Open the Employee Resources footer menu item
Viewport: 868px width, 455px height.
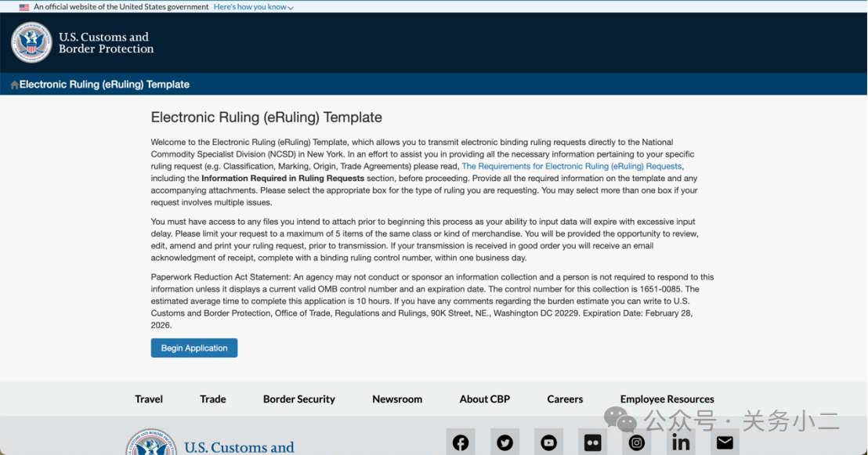[667, 399]
